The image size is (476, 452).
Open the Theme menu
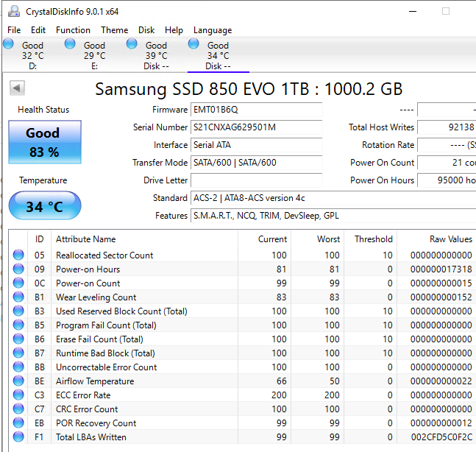tap(114, 30)
